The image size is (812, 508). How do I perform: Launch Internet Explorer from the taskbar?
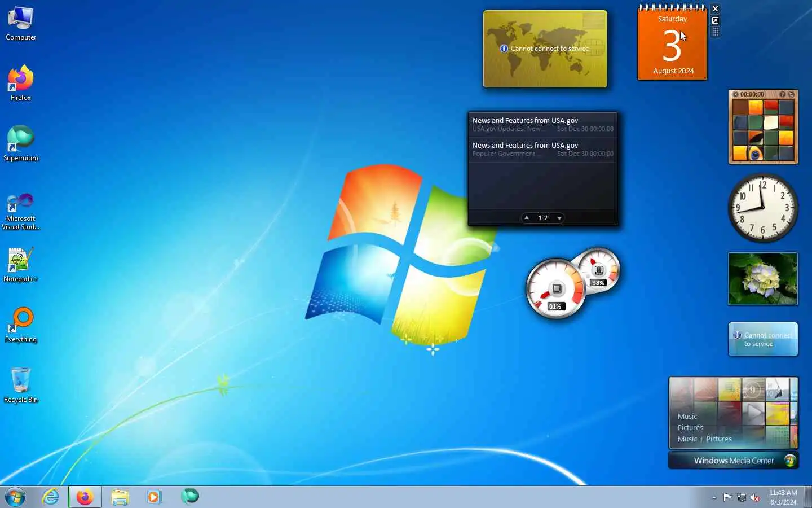tap(51, 497)
